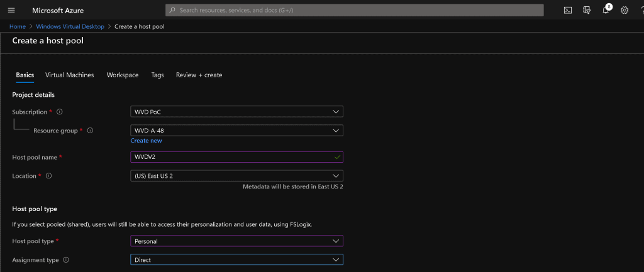Click the 'Create a host pool' breadcrumb text

(140, 26)
